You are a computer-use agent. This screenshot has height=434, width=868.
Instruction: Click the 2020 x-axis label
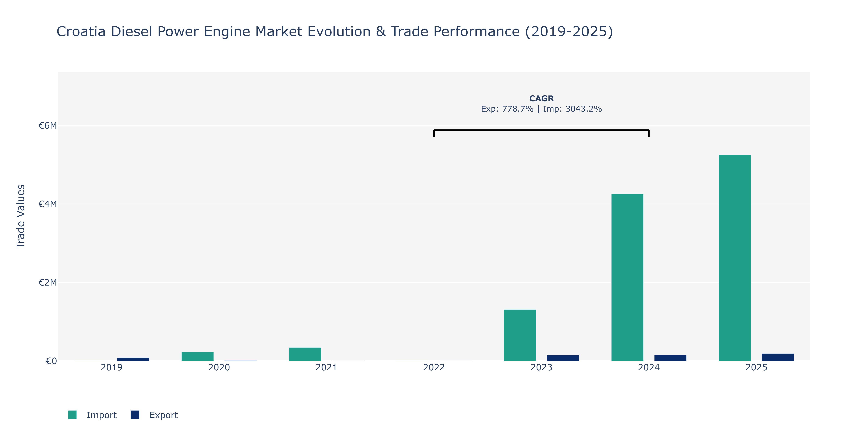pyautogui.click(x=219, y=367)
